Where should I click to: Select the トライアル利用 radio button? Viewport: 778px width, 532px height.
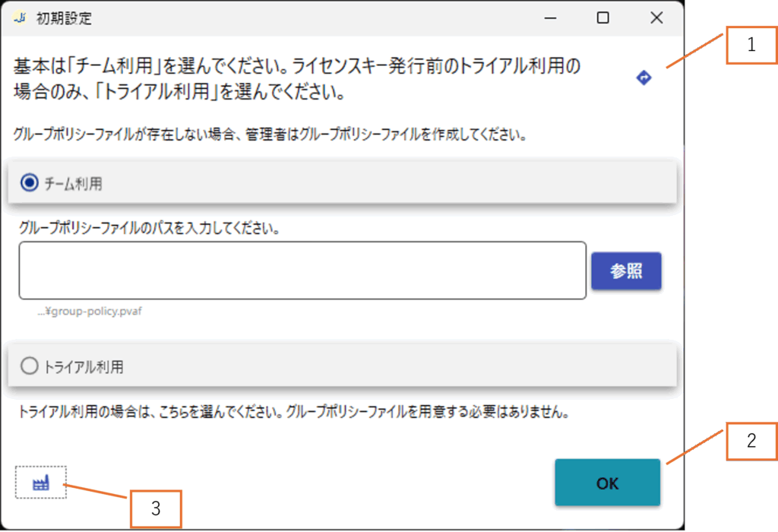(30, 366)
